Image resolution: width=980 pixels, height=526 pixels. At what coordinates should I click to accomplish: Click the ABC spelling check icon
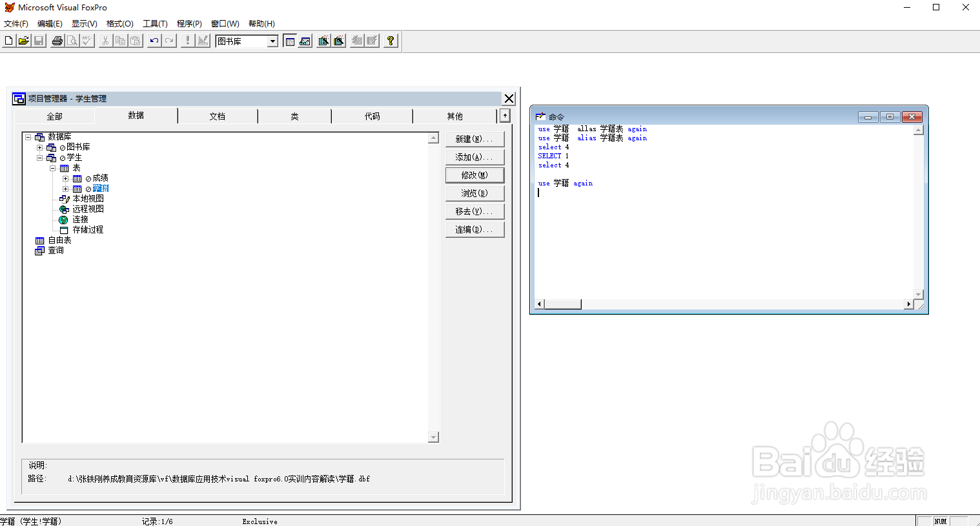pos(87,41)
